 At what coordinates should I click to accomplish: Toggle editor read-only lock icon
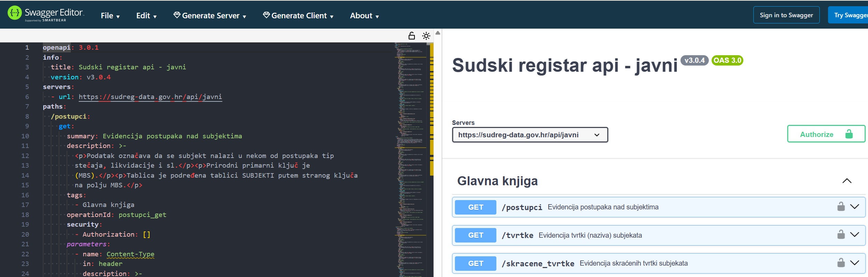click(x=411, y=36)
